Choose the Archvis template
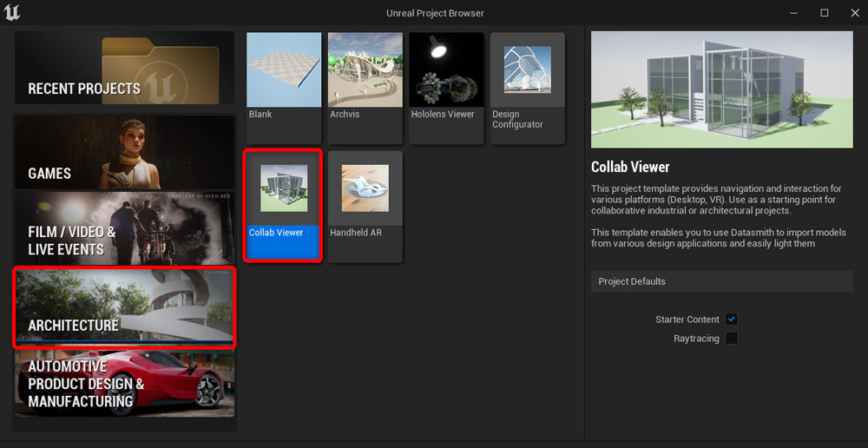This screenshot has width=868, height=448. point(365,88)
